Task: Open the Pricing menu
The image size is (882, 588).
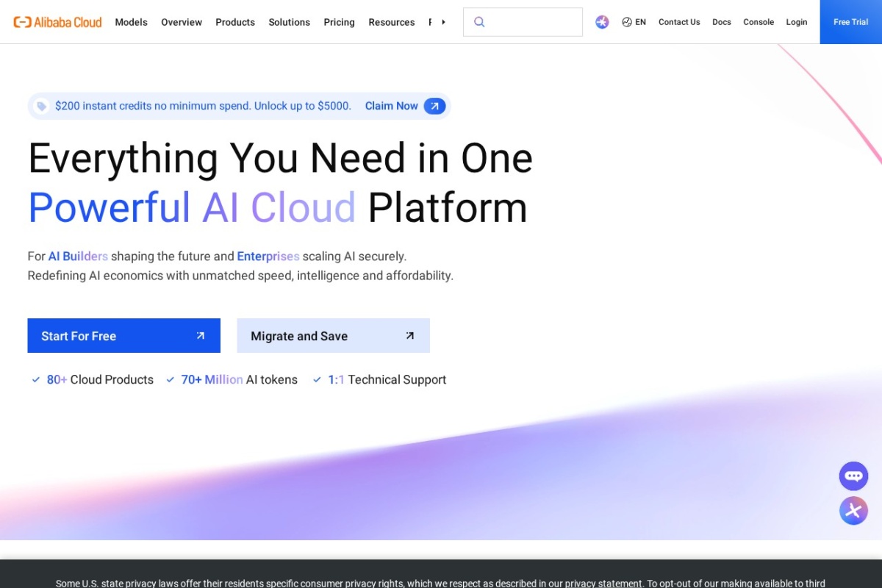Action: coord(339,22)
